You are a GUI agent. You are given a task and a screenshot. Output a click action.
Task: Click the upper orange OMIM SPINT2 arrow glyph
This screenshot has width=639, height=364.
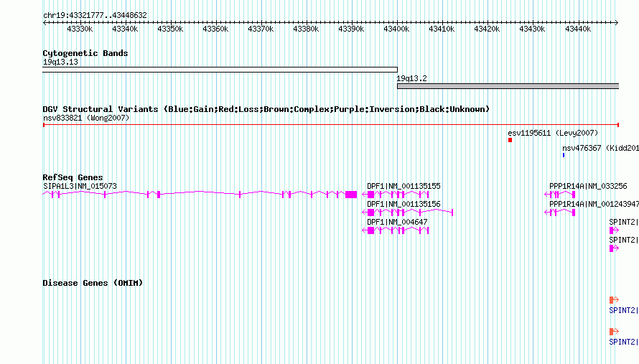(x=614, y=300)
